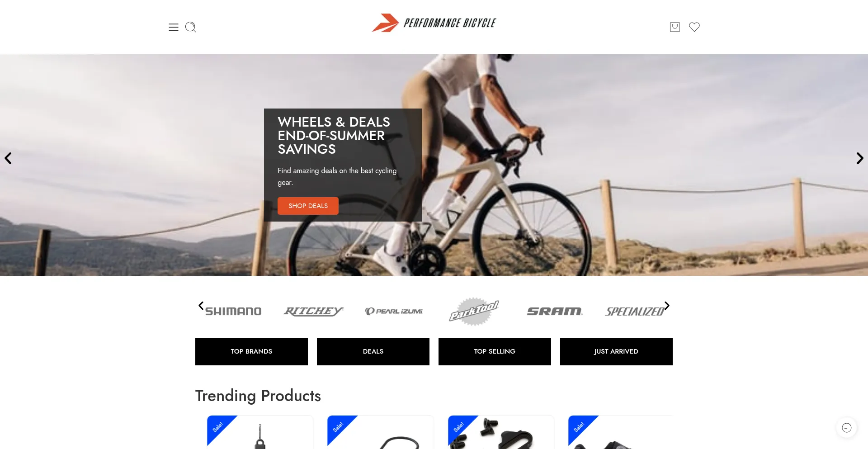
Task: Go to previous brand logos
Action: pyautogui.click(x=201, y=306)
